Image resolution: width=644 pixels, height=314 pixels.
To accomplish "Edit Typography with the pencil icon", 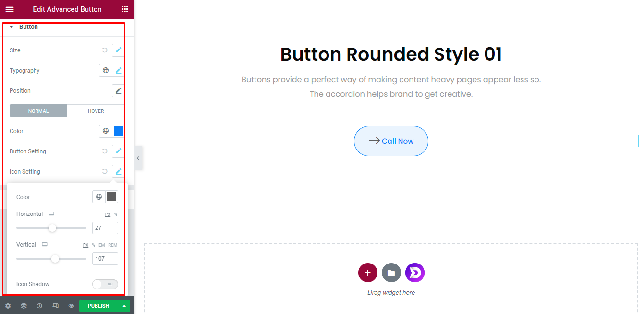I will click(118, 70).
